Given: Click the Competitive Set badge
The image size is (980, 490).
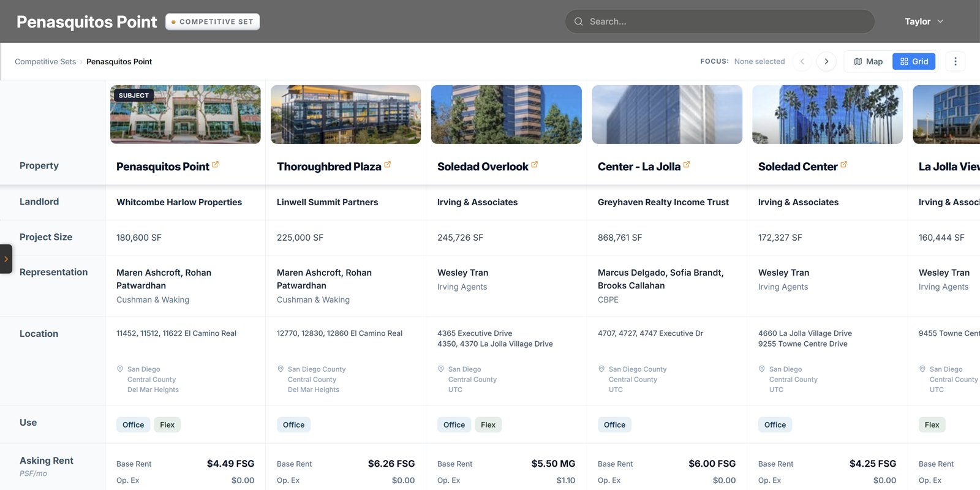Looking at the screenshot, I should pos(213,21).
